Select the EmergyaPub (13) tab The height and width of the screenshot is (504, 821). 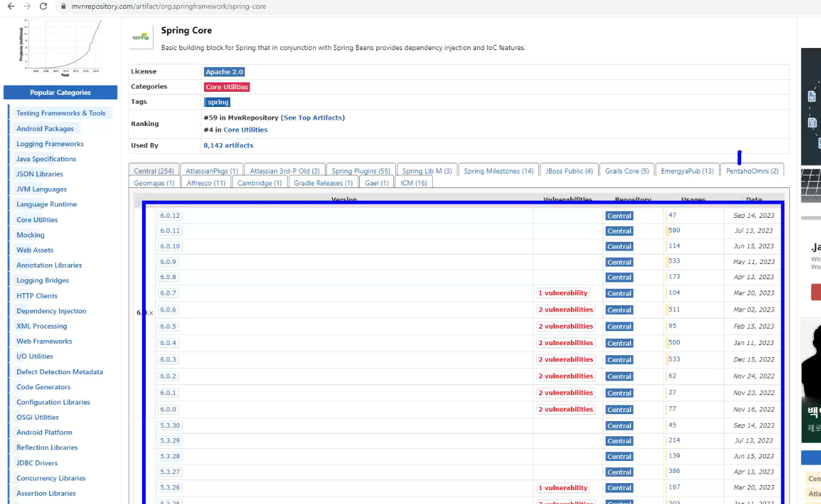[x=687, y=171]
